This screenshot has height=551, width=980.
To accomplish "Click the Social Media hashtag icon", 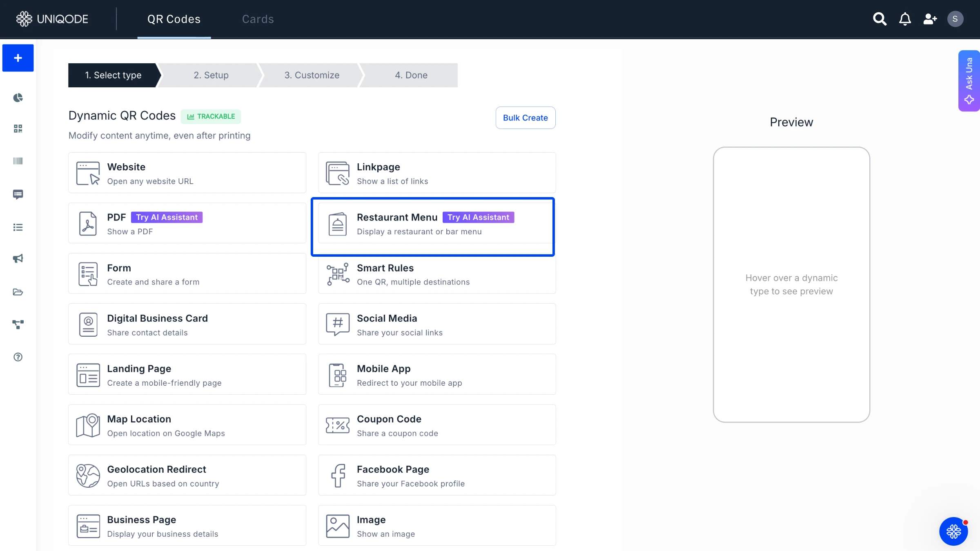I will pyautogui.click(x=338, y=324).
